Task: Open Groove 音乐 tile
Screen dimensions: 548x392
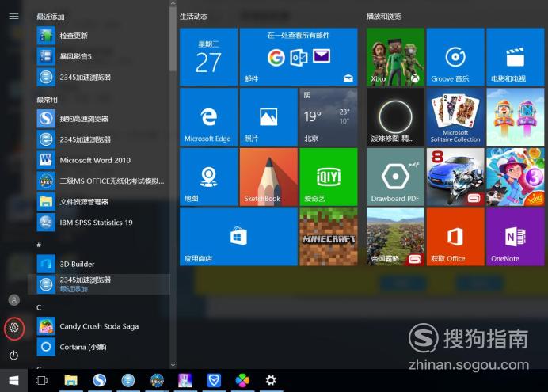Action: (455, 56)
